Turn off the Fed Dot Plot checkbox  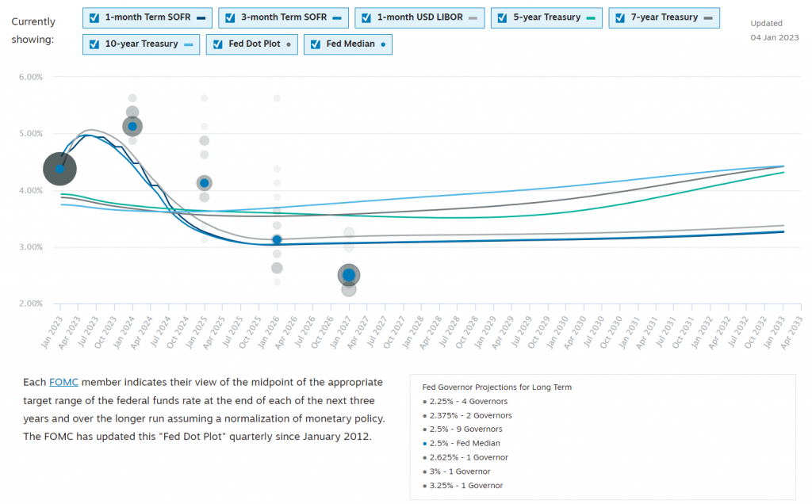(x=219, y=44)
